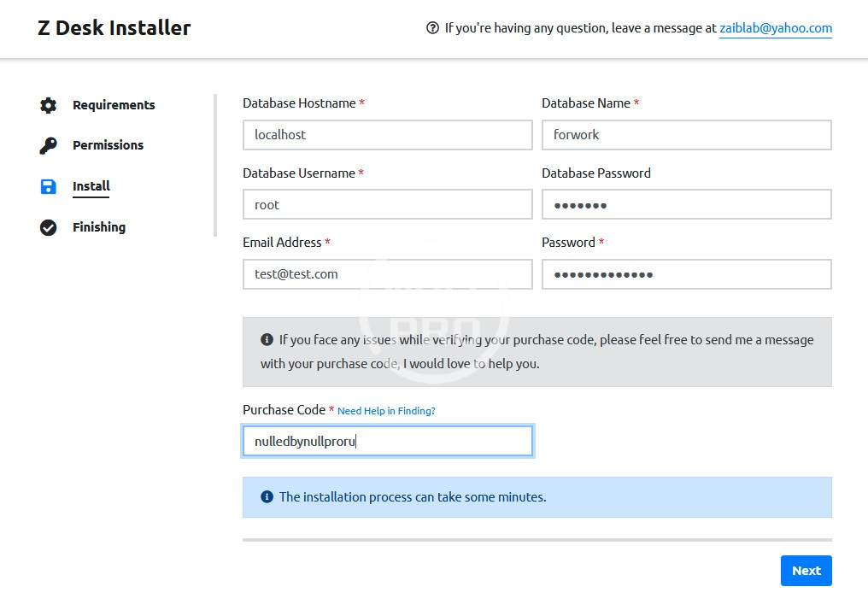This screenshot has height=616, width=868.
Task: Go to the Permissions step
Action: tap(108, 145)
